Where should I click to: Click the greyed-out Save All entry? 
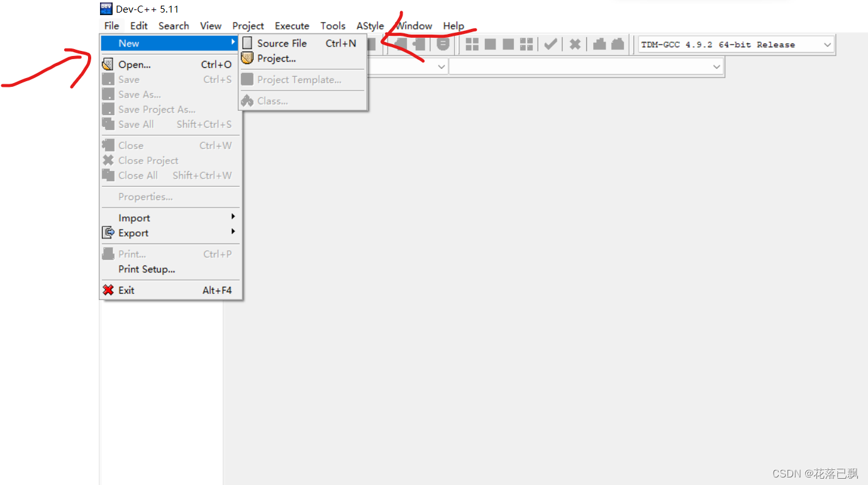pyautogui.click(x=170, y=125)
